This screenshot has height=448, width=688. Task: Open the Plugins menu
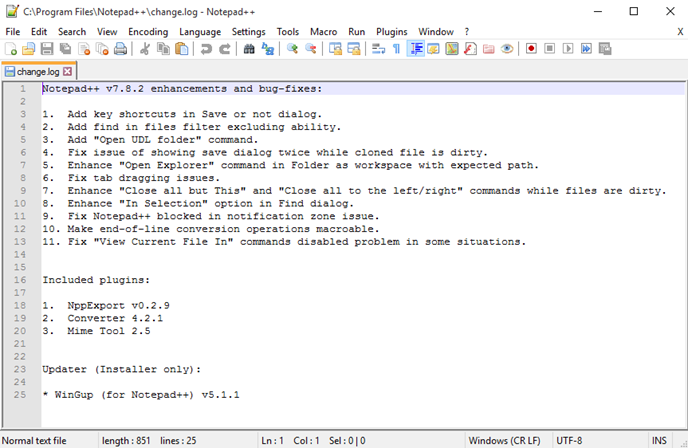(x=392, y=32)
